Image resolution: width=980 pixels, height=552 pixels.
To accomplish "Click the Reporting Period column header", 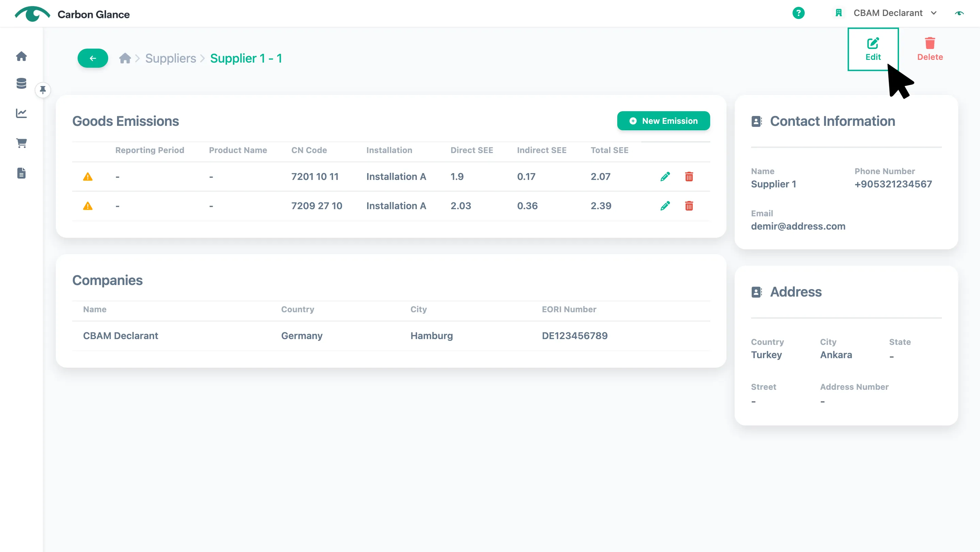I will (149, 150).
